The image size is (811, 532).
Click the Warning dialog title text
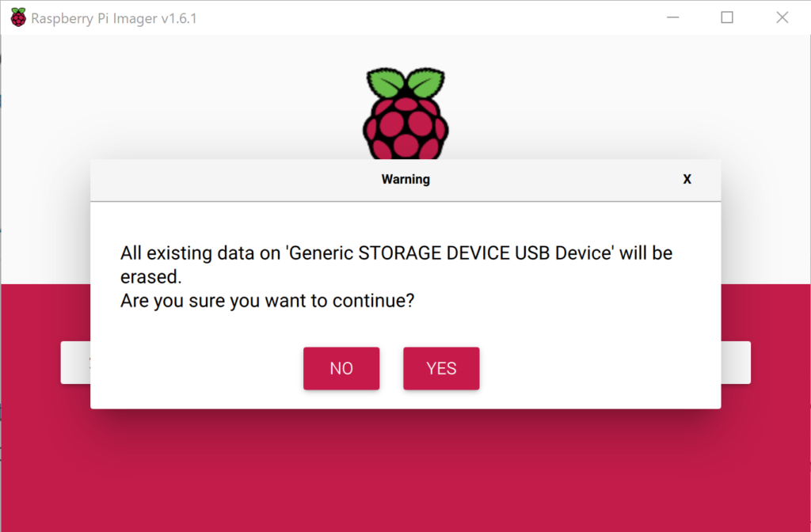pos(405,179)
